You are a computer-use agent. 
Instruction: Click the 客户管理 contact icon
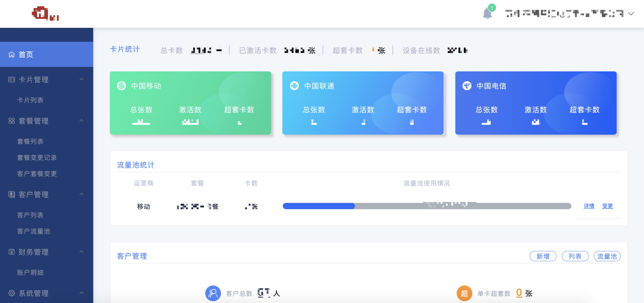[x=11, y=195]
